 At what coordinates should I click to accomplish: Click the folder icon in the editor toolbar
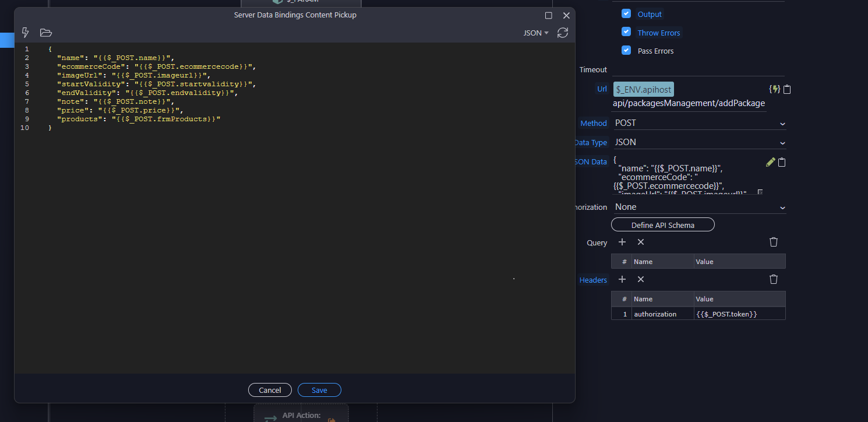(x=45, y=33)
